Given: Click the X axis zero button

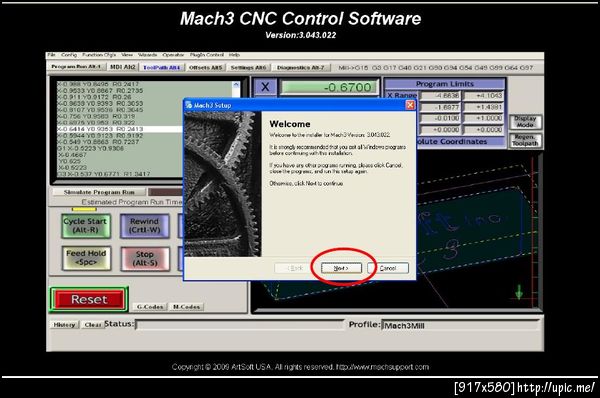Looking at the screenshot, I should [265, 87].
